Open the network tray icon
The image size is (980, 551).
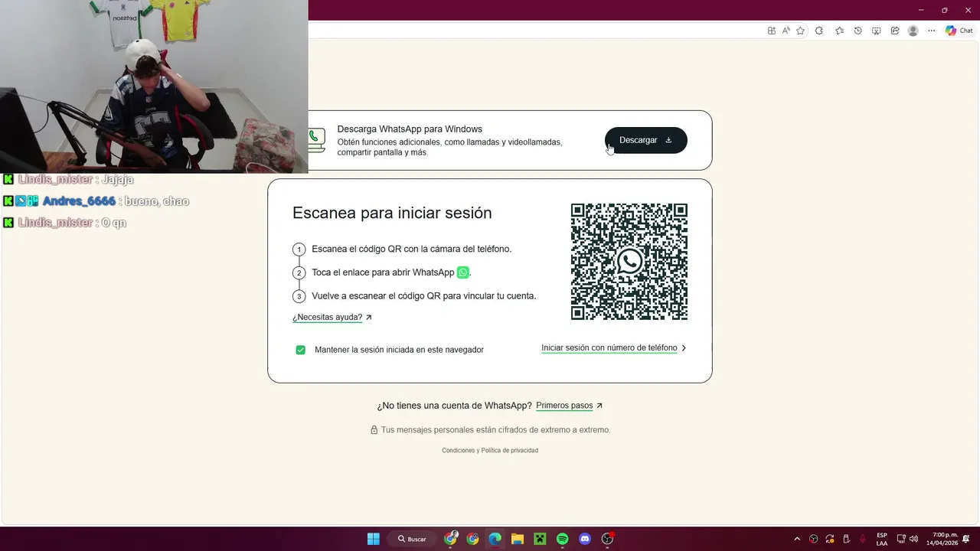pos(901,539)
